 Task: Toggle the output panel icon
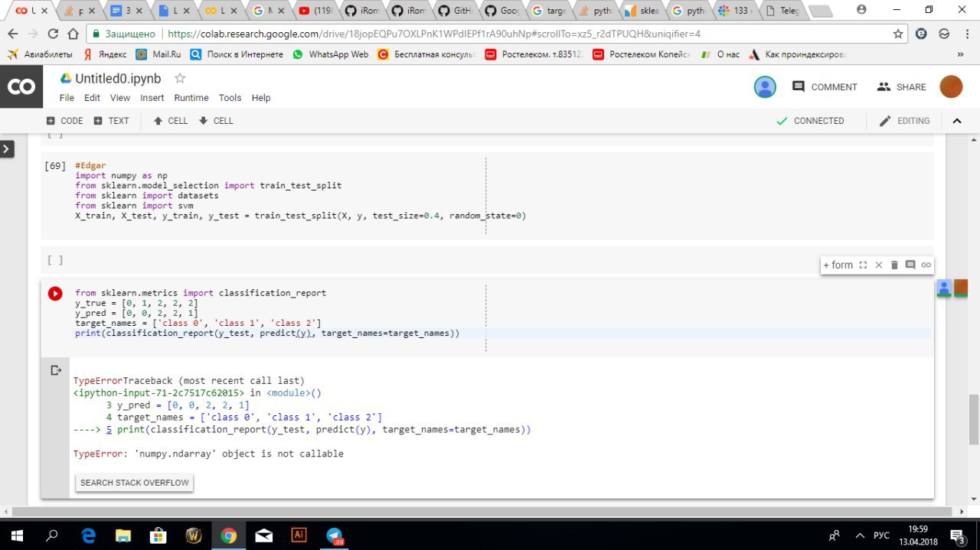click(x=55, y=370)
